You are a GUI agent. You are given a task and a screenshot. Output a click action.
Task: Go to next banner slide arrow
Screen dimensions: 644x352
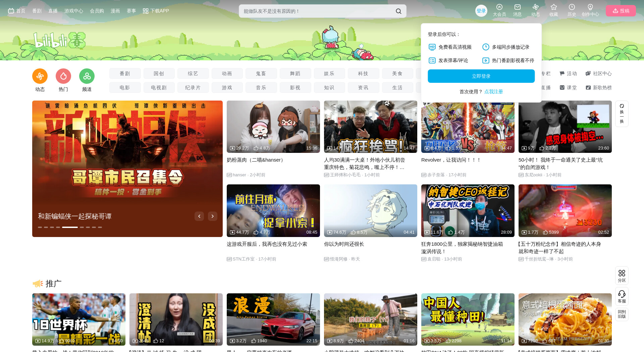pyautogui.click(x=213, y=216)
